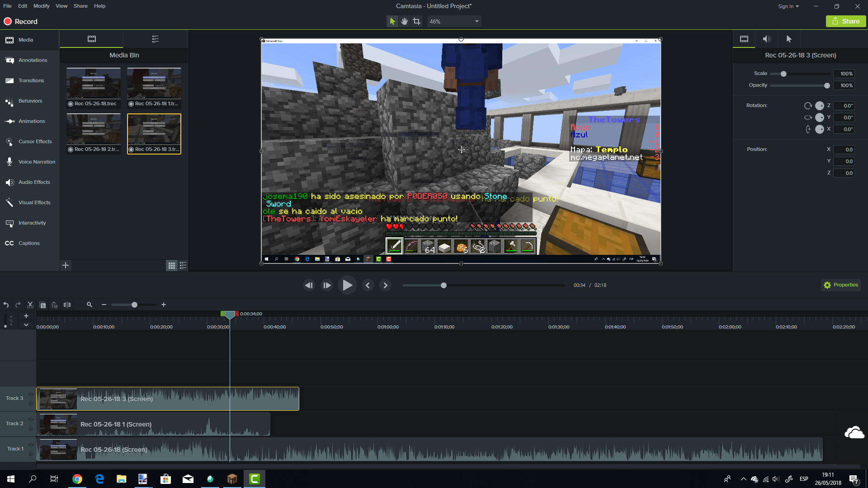
Task: Select Rec 05-26-18 3 thumbnail in Media Bin
Action: click(154, 134)
